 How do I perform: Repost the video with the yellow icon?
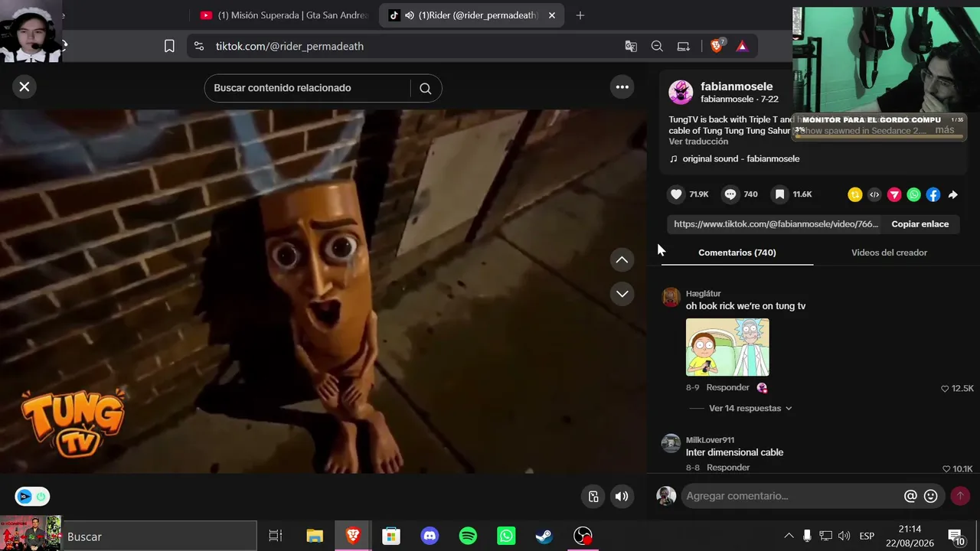(x=855, y=195)
